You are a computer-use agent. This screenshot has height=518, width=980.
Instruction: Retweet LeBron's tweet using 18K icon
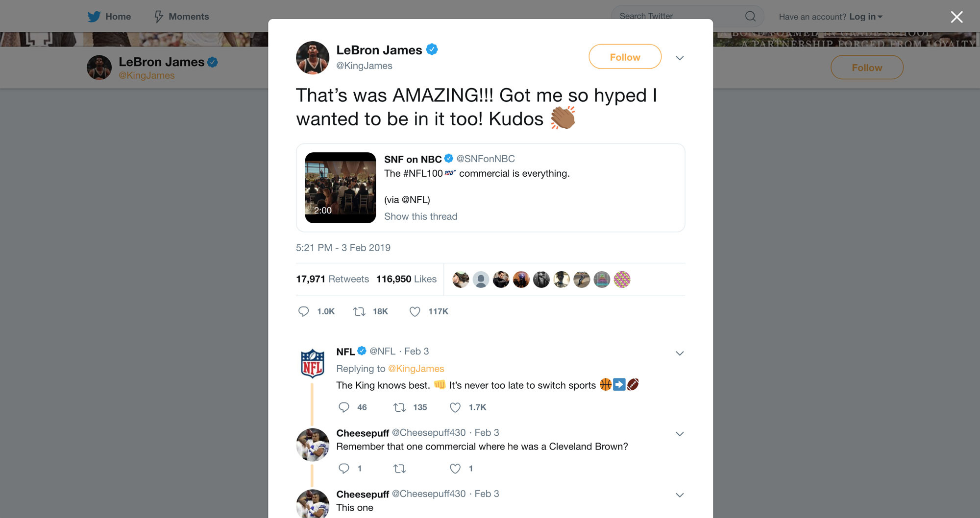(x=360, y=311)
